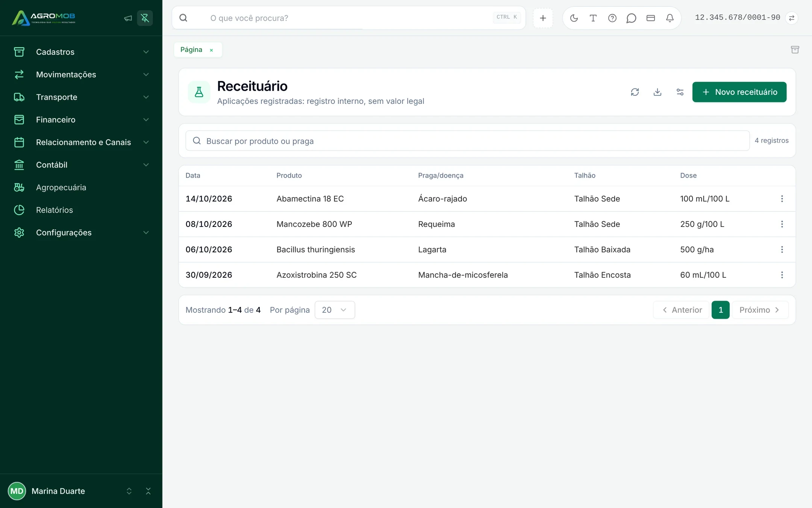Click the archive box icon at right of tabs
This screenshot has width=812, height=508.
[795, 50]
